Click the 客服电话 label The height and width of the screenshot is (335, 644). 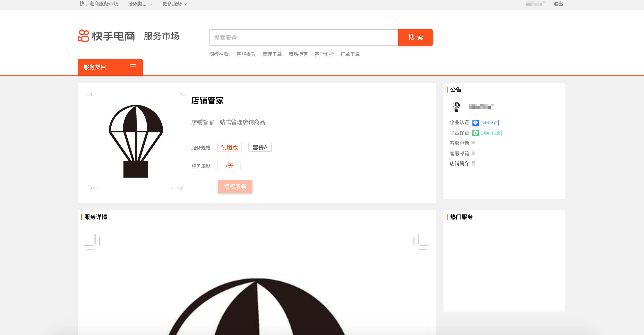[459, 143]
